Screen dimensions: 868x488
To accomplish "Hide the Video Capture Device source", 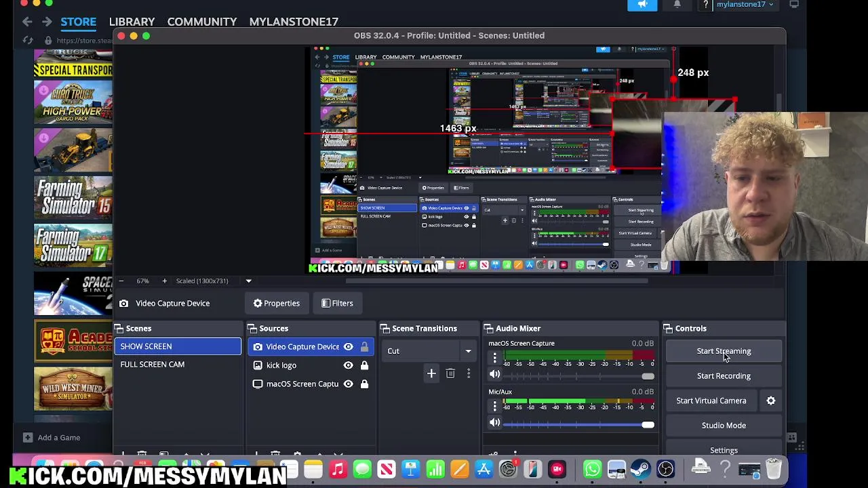I will pyautogui.click(x=348, y=347).
